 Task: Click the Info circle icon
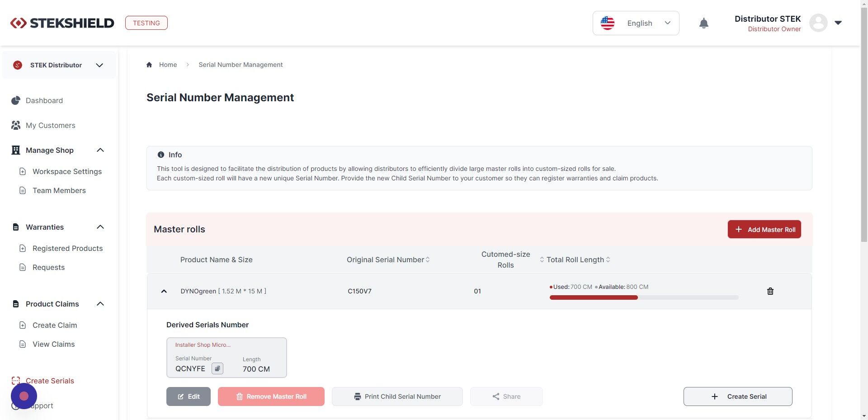(161, 155)
